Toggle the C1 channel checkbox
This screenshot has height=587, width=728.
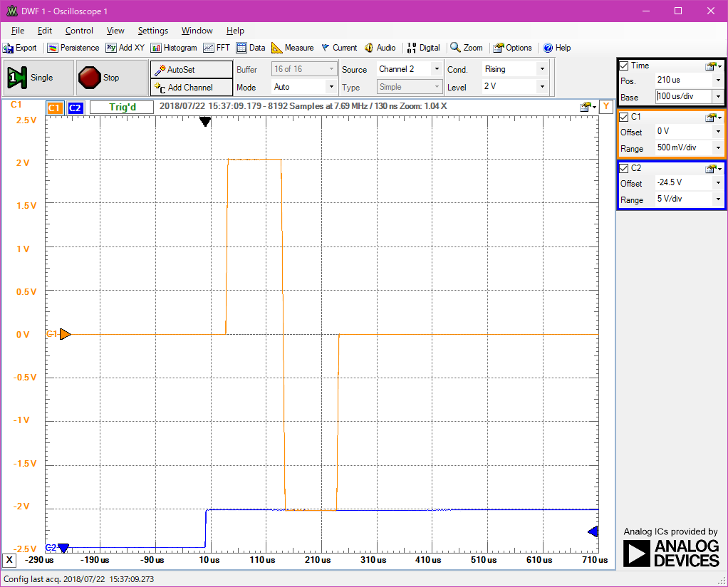(x=624, y=117)
